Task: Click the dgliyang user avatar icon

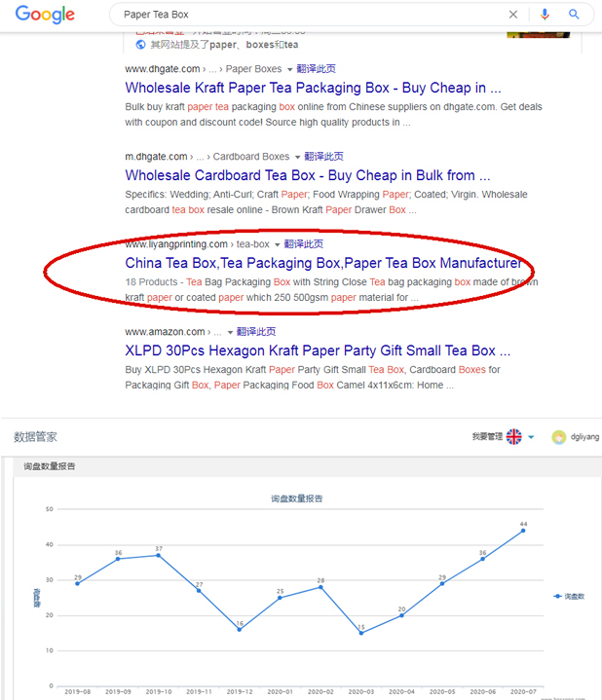Action: click(558, 437)
